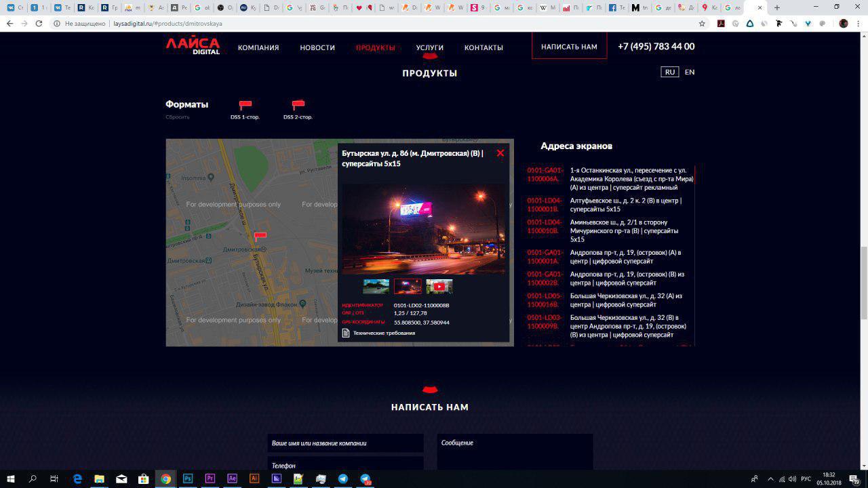
Task: Select screen 0101-GA01-1100006A Останкинская
Action: [x=610, y=179]
